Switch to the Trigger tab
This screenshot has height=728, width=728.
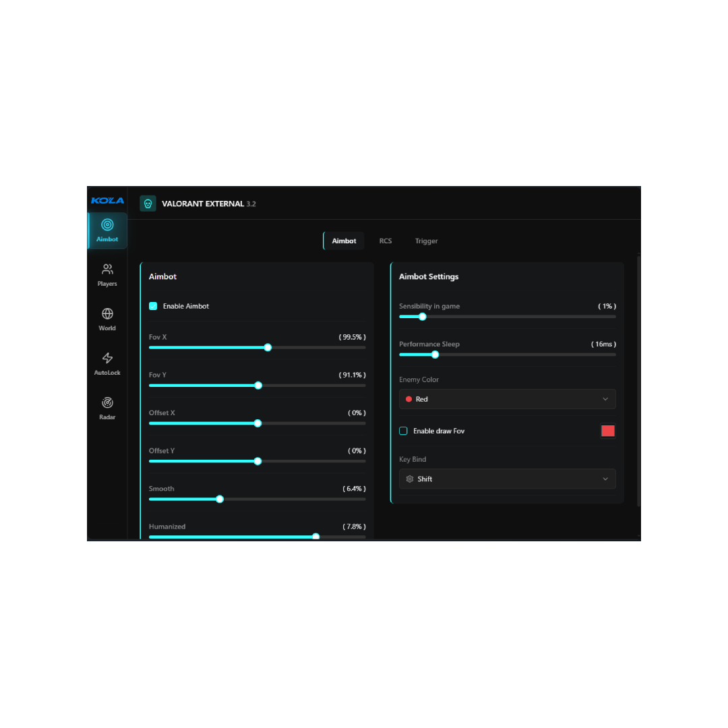click(x=426, y=241)
